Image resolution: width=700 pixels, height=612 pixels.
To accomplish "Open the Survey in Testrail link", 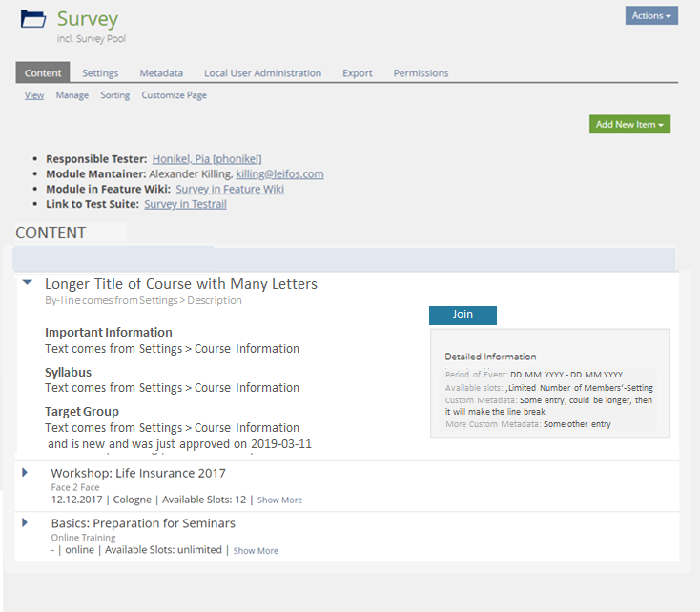I will (185, 204).
